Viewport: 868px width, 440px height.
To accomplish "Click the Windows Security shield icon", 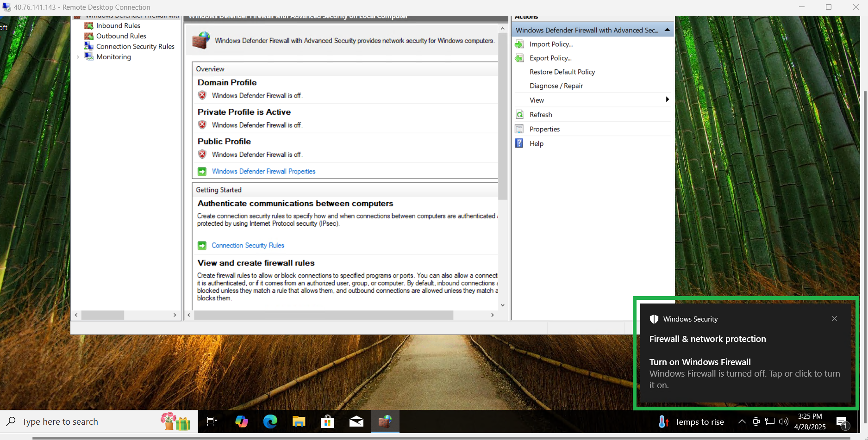I will pyautogui.click(x=654, y=319).
